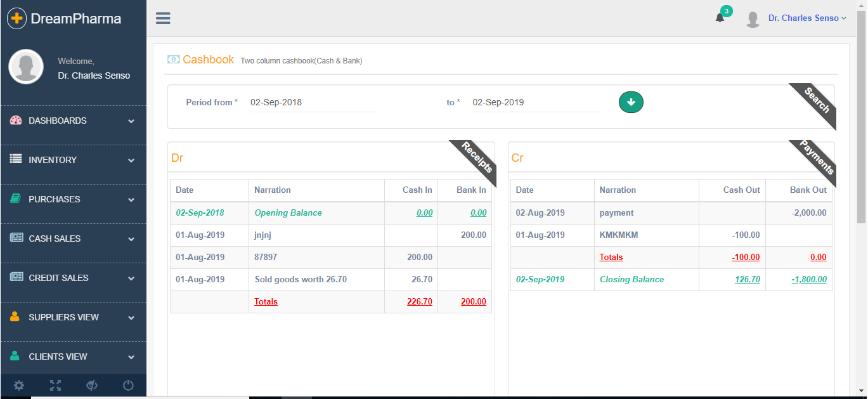Image resolution: width=868 pixels, height=399 pixels.
Task: Click the Opening Balance link
Action: (x=288, y=213)
